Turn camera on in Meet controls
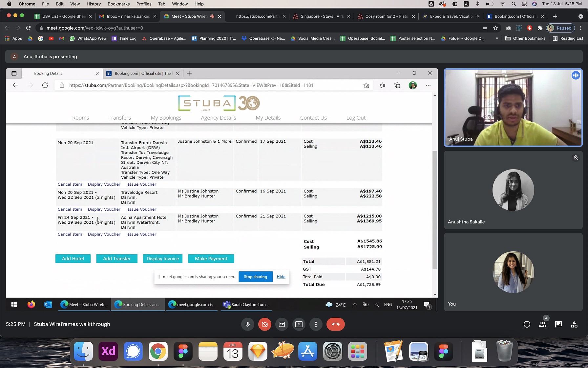The image size is (588, 368). (265, 324)
